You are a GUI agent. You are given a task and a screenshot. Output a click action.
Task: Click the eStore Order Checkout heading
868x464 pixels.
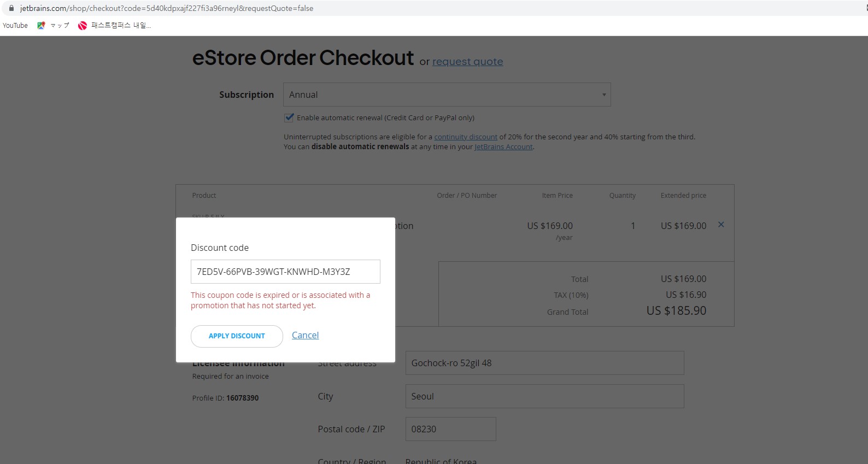click(303, 57)
